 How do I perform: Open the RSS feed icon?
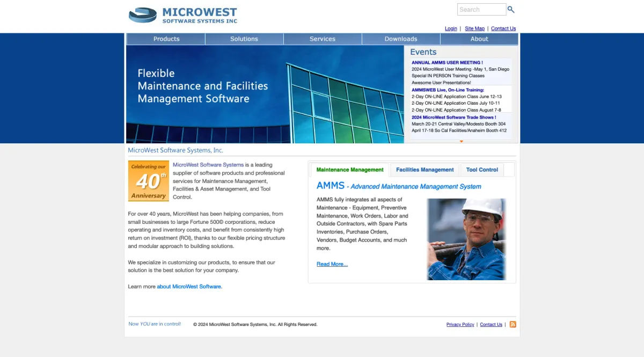coord(513,324)
